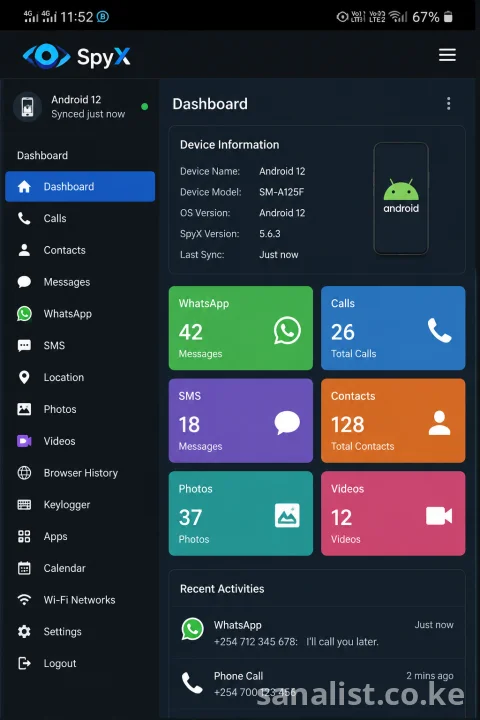Click the Location pin icon in sidebar
The image size is (480, 720).
pyautogui.click(x=24, y=377)
